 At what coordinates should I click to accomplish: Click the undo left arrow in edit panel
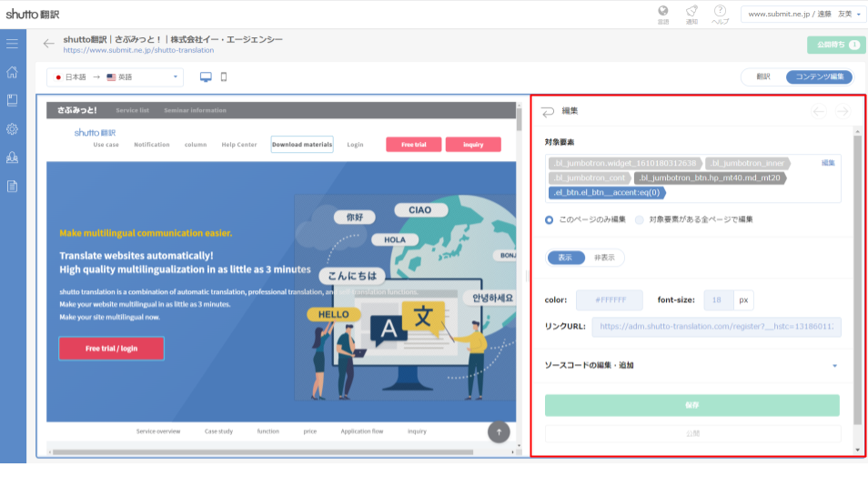[819, 111]
